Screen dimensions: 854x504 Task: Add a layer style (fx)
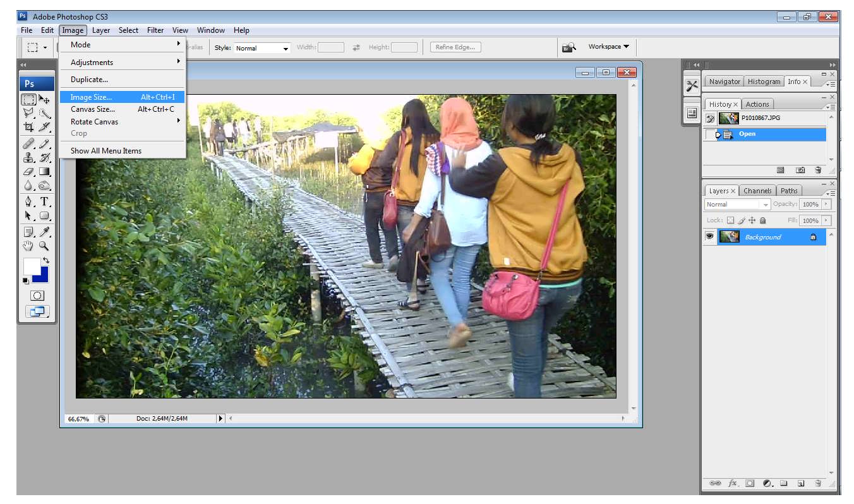click(733, 483)
